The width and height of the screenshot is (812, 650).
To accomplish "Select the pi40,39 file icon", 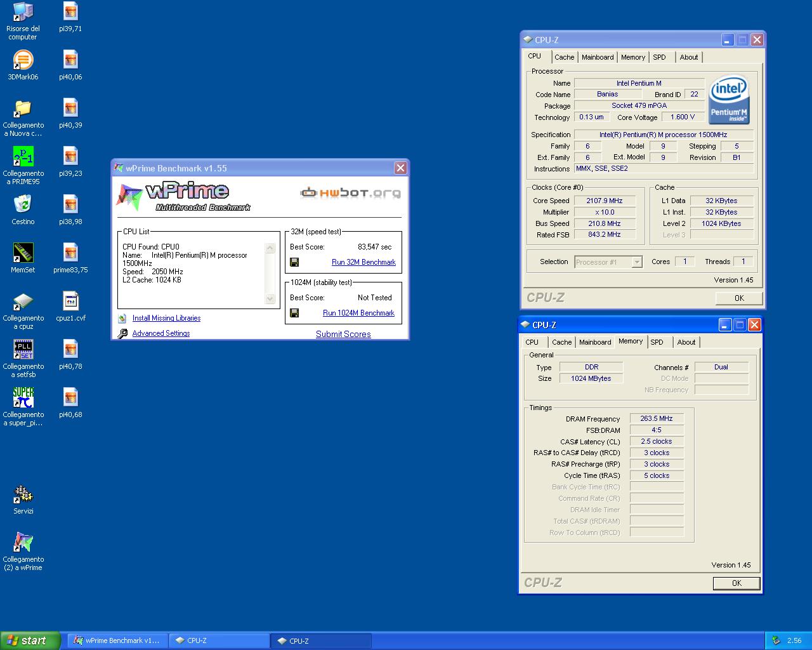I will (70, 108).
